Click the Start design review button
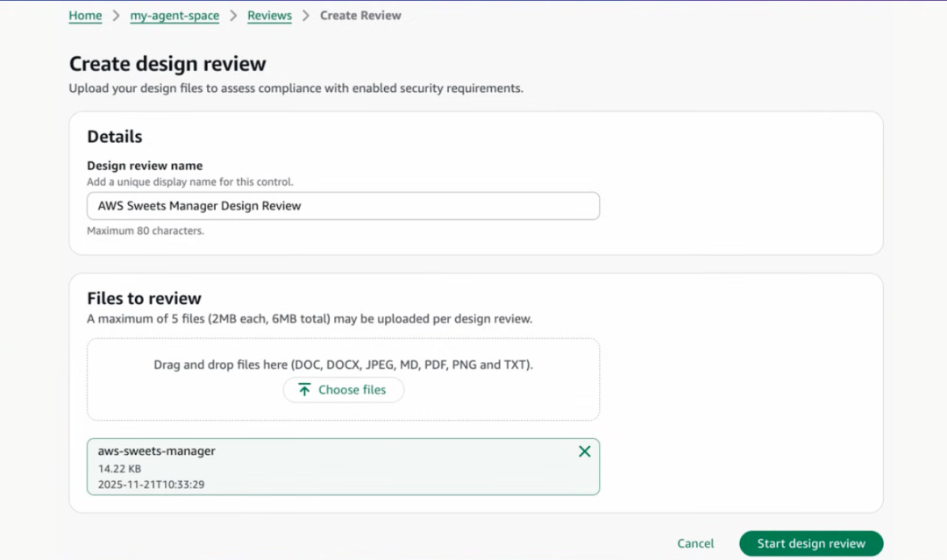This screenshot has width=947, height=560. tap(811, 543)
